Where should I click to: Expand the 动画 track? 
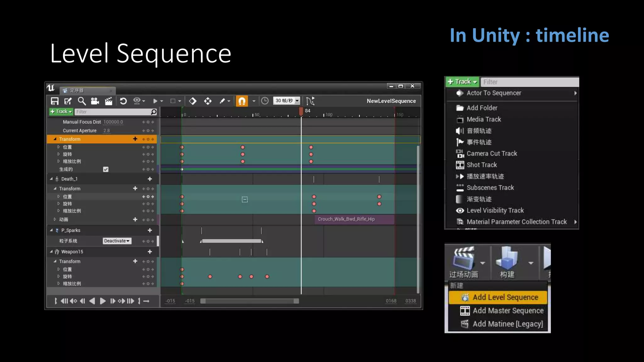(55, 219)
